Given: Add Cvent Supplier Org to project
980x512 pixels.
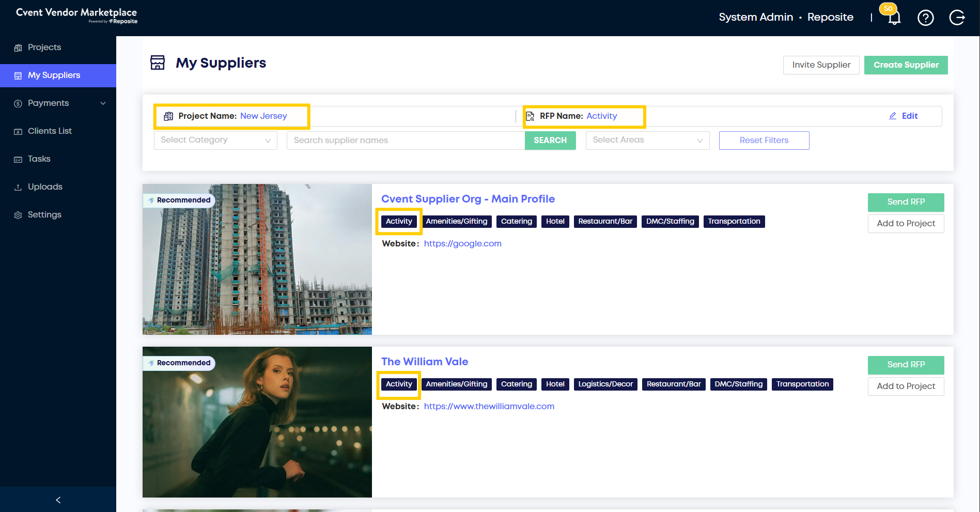Looking at the screenshot, I should coord(906,224).
